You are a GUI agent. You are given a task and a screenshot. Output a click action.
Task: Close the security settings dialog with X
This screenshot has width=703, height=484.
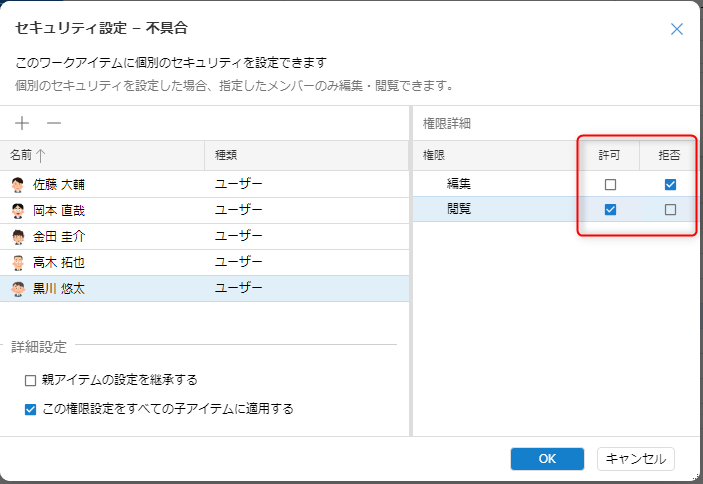[677, 29]
